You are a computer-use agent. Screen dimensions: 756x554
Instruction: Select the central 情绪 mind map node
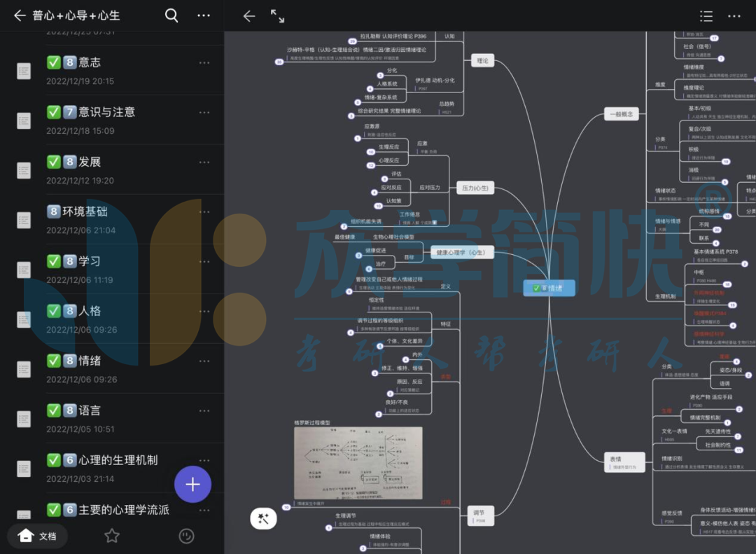coord(549,288)
